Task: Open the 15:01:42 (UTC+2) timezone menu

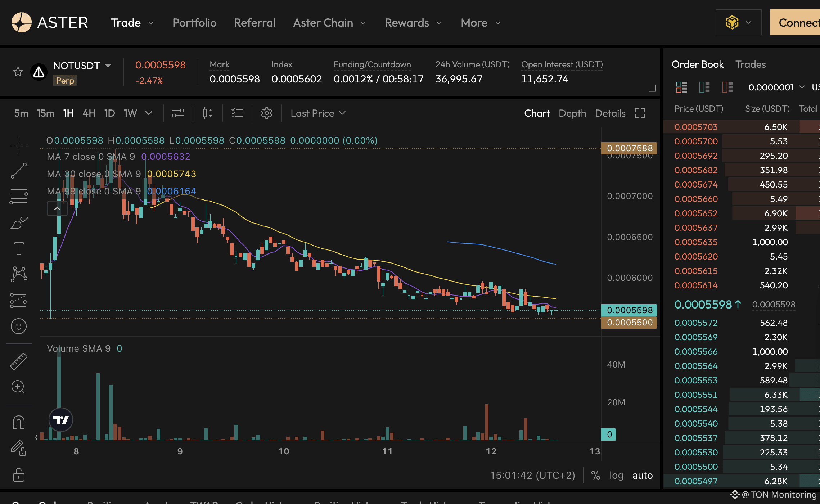Action: [x=532, y=475]
